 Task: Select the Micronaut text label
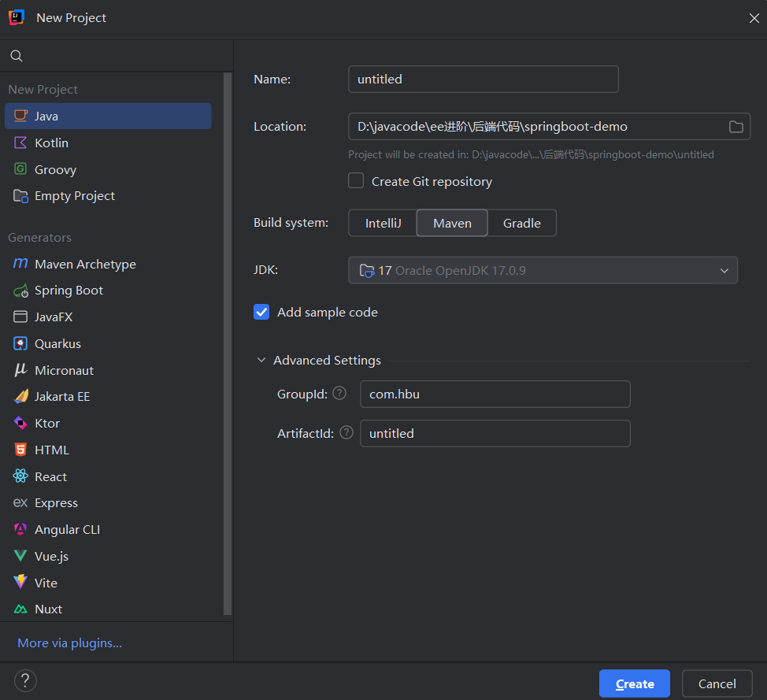coord(64,370)
